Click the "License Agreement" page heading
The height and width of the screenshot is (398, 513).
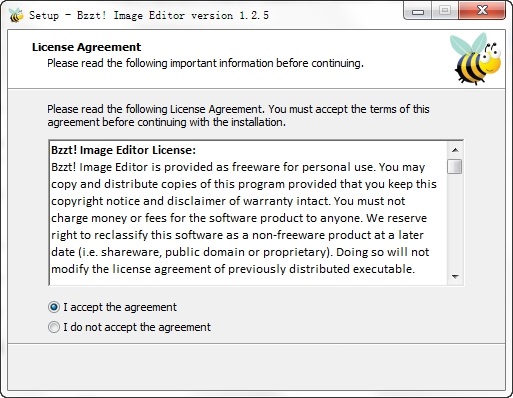click(x=86, y=47)
